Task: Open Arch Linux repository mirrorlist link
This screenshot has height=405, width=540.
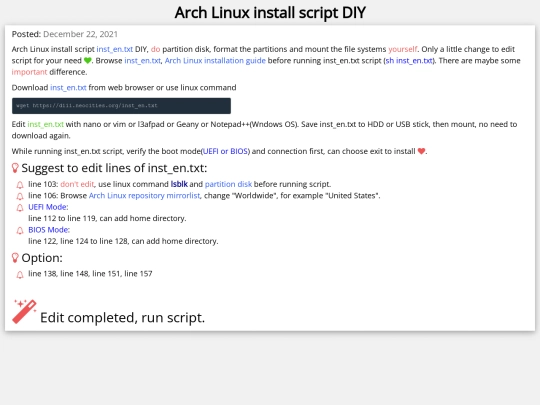Action: click(x=144, y=196)
